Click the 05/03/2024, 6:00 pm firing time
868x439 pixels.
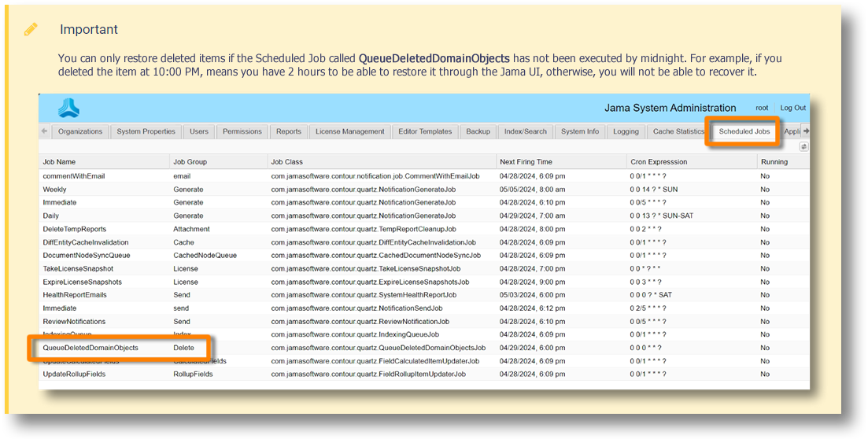[x=533, y=295]
